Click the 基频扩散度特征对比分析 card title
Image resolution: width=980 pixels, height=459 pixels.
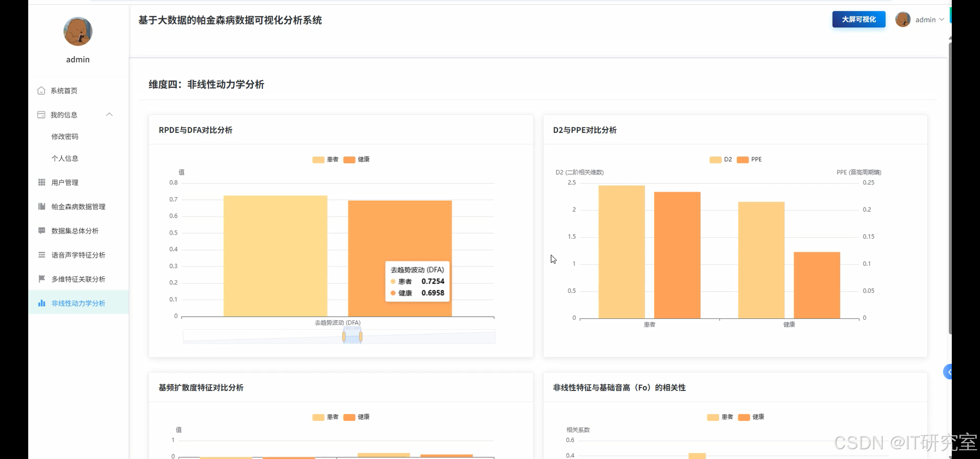[x=201, y=388]
